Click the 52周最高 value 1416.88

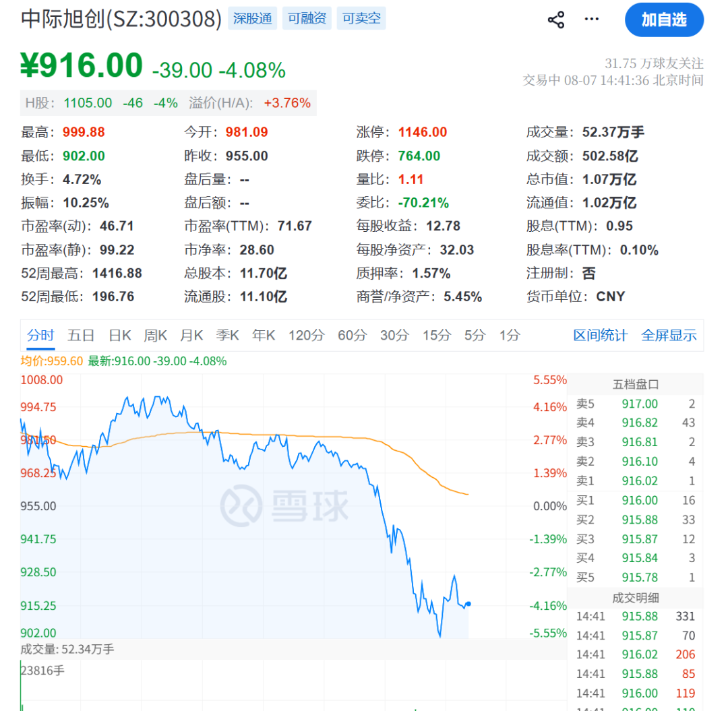click(x=117, y=274)
